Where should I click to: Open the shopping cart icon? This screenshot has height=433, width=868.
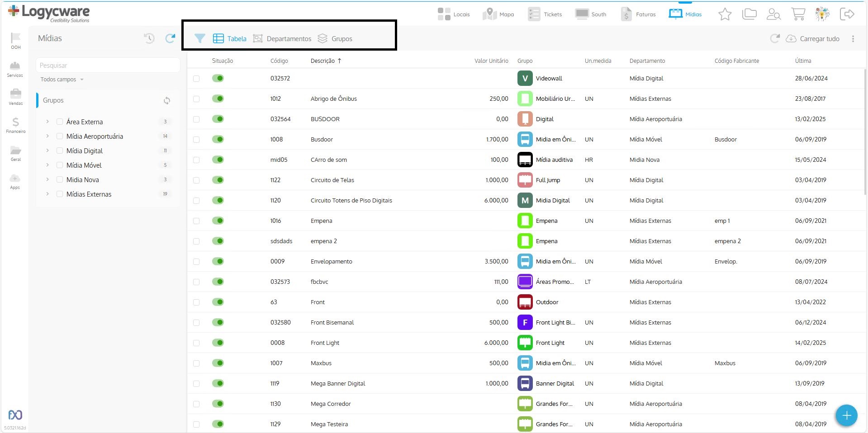[x=798, y=14]
